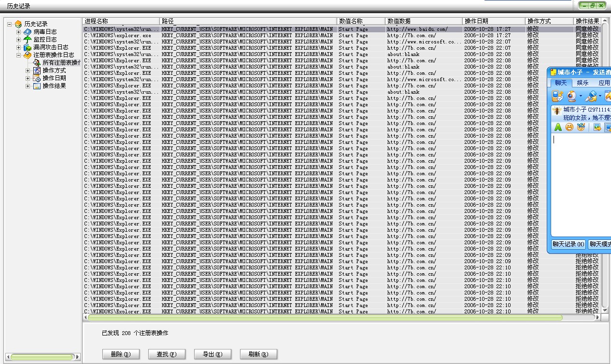Click the table's scroll-right arrow

pos(598,318)
